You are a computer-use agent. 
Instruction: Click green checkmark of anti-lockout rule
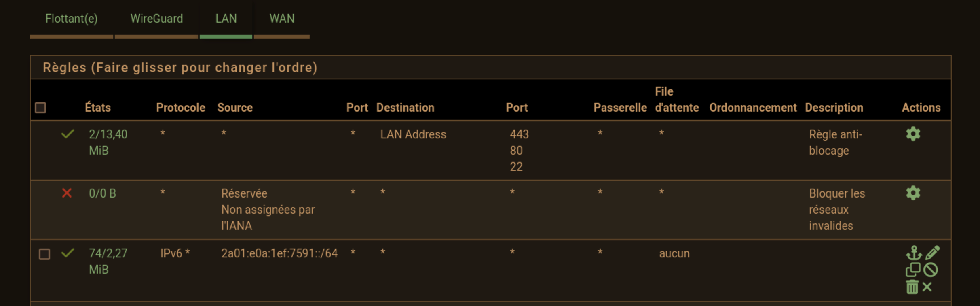point(68,134)
